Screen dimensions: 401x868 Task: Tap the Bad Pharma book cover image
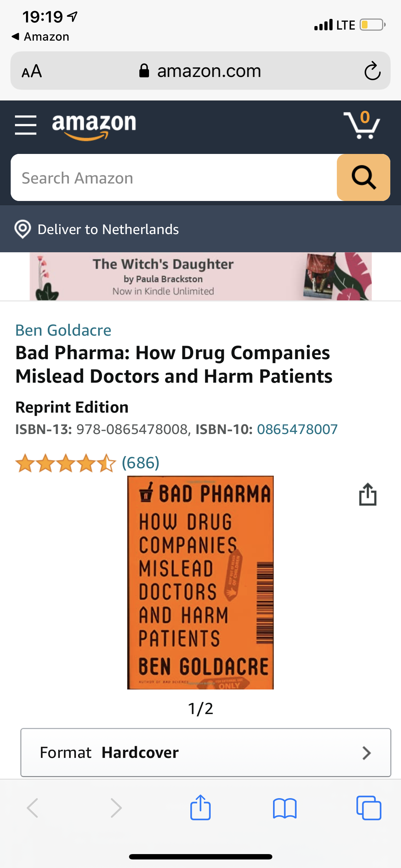pyautogui.click(x=200, y=582)
